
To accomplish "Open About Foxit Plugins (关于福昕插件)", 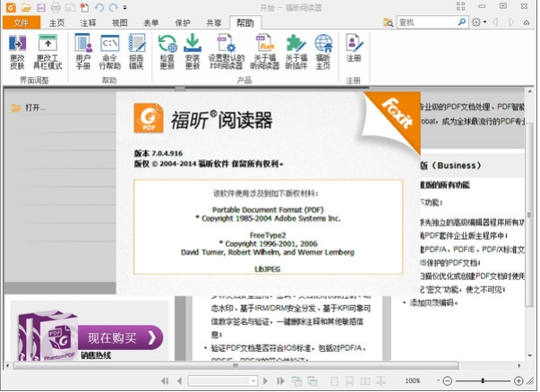I will point(296,52).
